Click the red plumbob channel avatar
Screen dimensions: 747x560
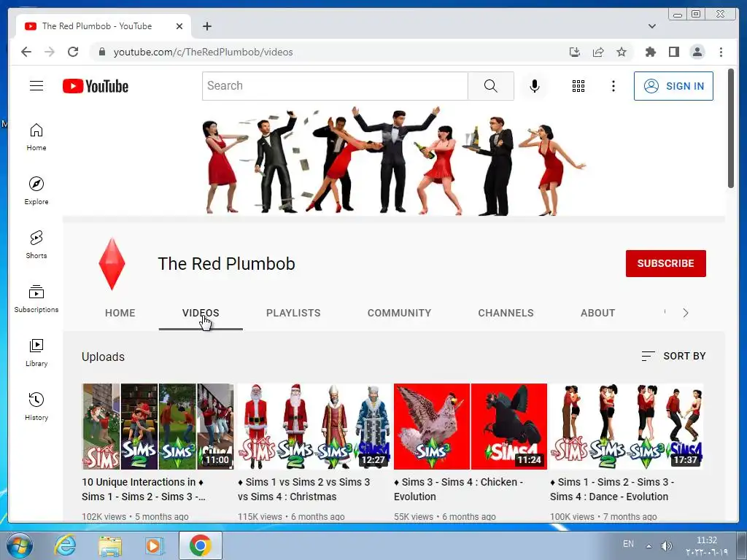click(x=112, y=264)
